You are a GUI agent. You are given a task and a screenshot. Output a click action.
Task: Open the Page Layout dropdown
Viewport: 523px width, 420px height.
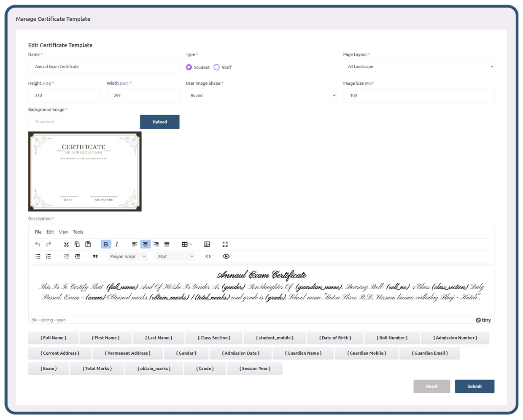point(418,67)
